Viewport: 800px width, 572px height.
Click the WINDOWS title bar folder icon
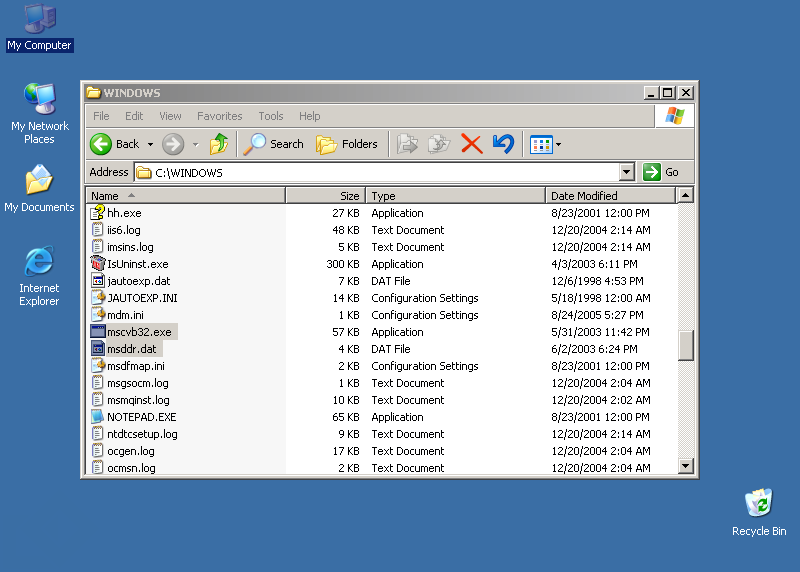tap(93, 92)
